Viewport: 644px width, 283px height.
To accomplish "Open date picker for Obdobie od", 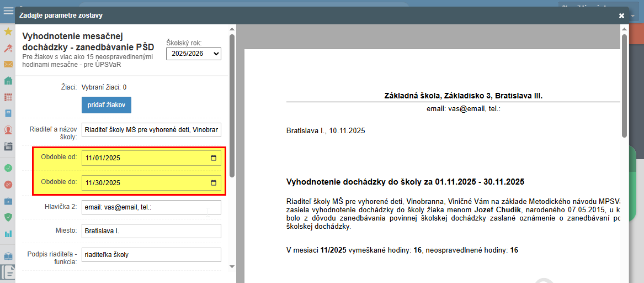I will click(214, 158).
